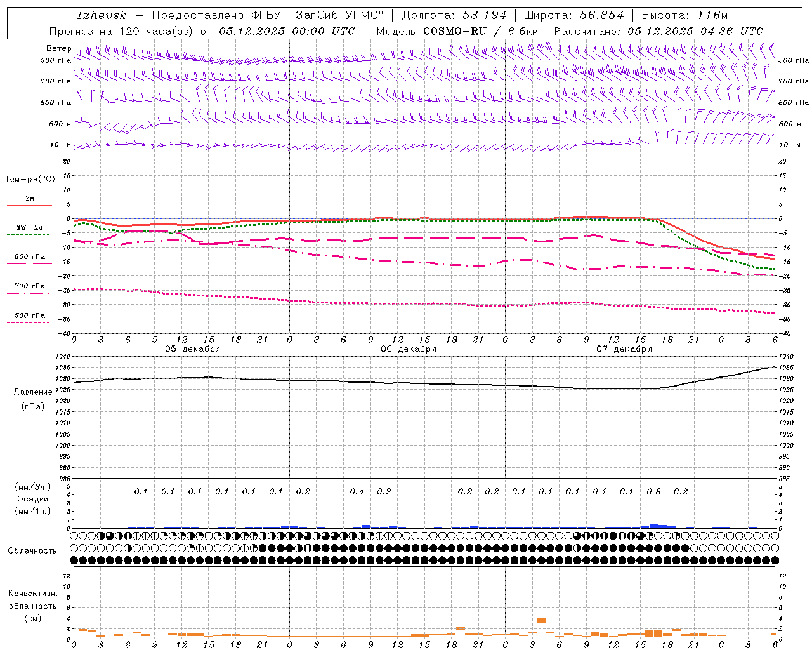Click the Облачность cloud cover label
The width and height of the screenshot is (812, 650).
coord(32,551)
